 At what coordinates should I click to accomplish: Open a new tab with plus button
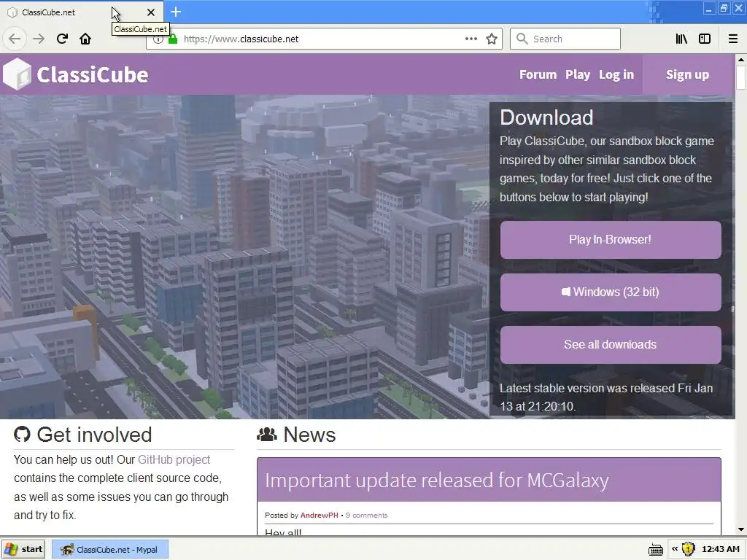coord(176,12)
